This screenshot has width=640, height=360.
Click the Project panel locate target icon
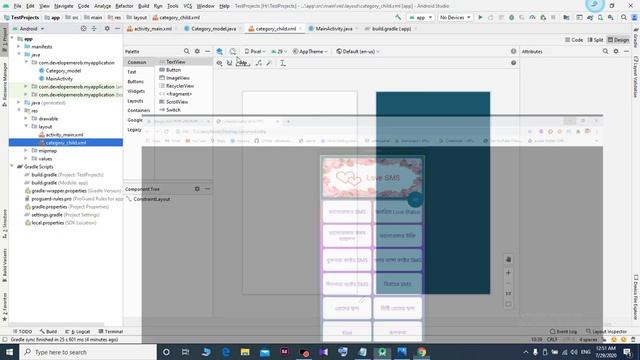(x=83, y=29)
